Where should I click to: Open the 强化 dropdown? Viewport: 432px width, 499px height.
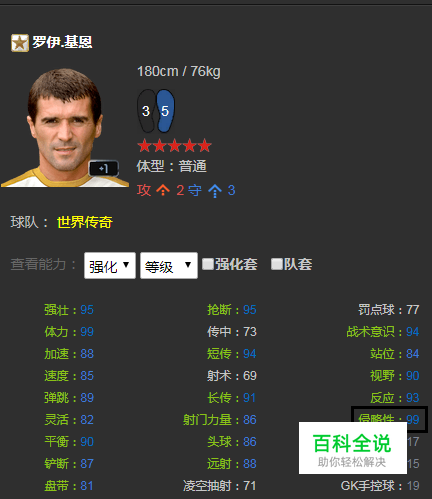[110, 266]
